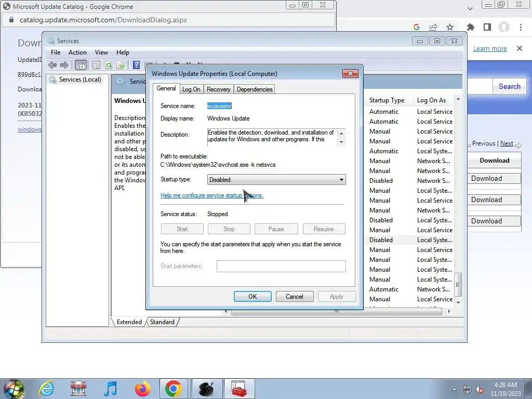Click the Forward arrow in Services toolbar
Viewport: 532px width, 399px height.
[x=64, y=65]
